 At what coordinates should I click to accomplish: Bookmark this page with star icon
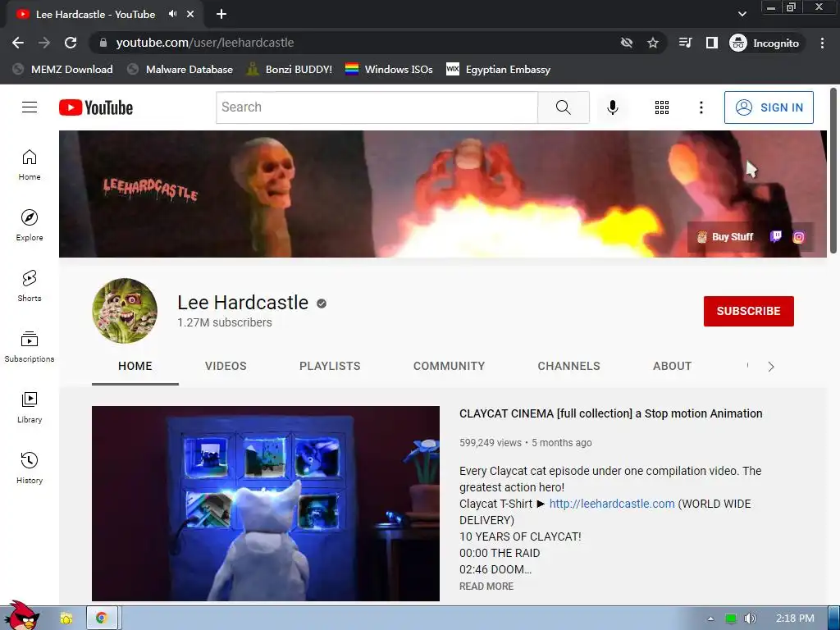tap(652, 43)
